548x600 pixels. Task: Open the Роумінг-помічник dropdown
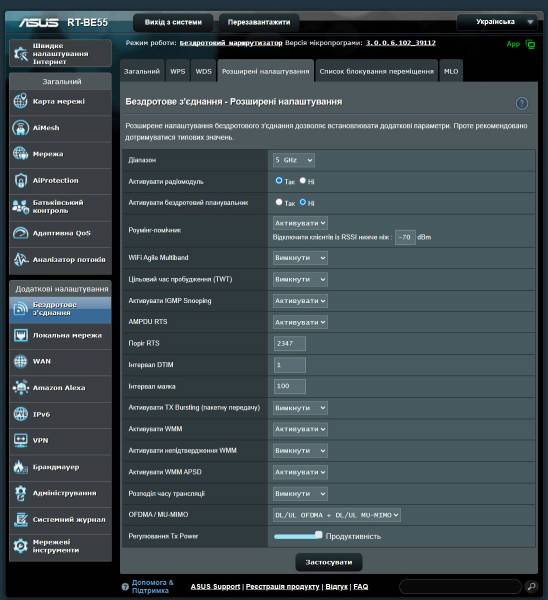(300, 223)
